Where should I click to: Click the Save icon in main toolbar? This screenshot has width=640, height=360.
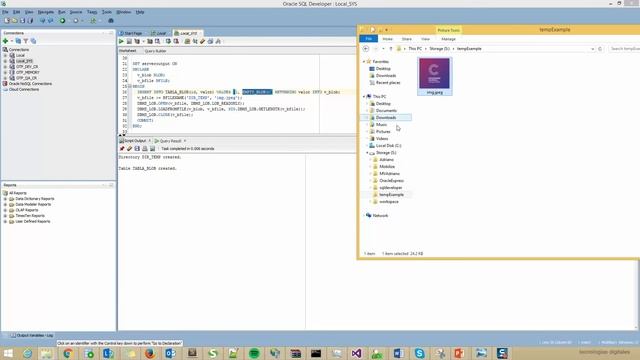click(22, 20)
